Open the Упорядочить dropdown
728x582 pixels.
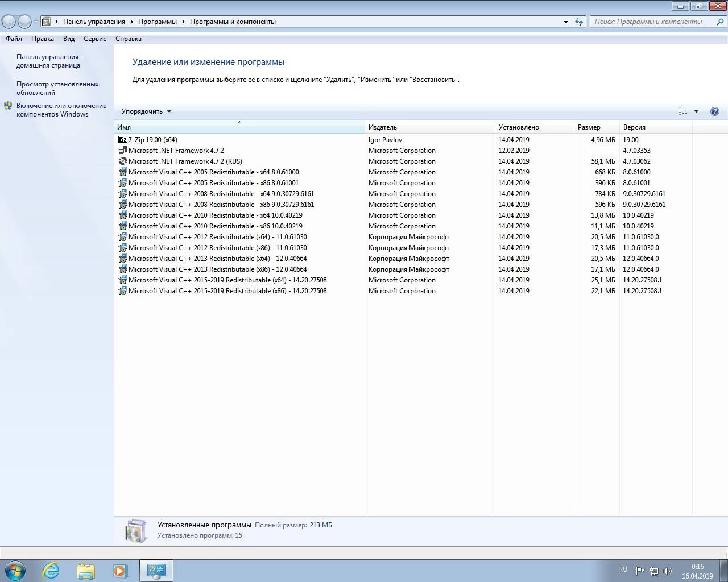(x=146, y=111)
